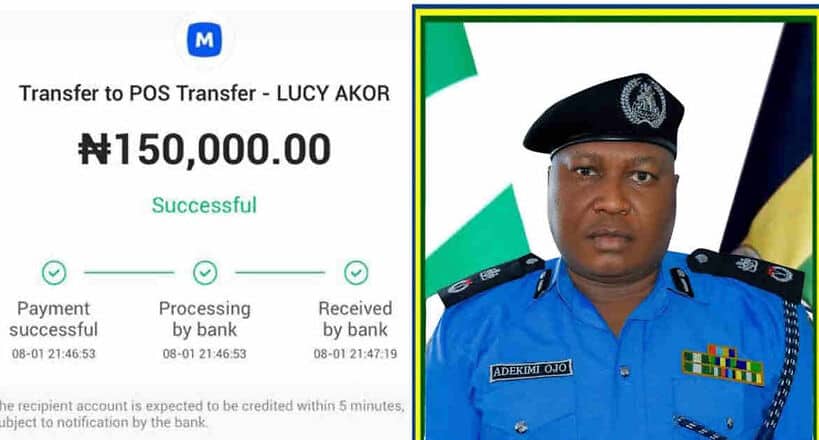
Task: Click the medal ribbon bar on uniform
Action: coord(723,365)
